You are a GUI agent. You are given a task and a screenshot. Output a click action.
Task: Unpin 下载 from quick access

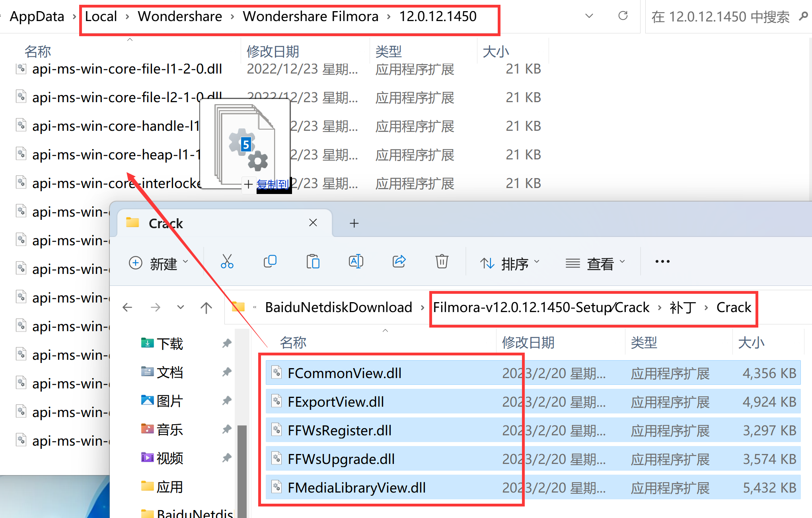(x=227, y=343)
